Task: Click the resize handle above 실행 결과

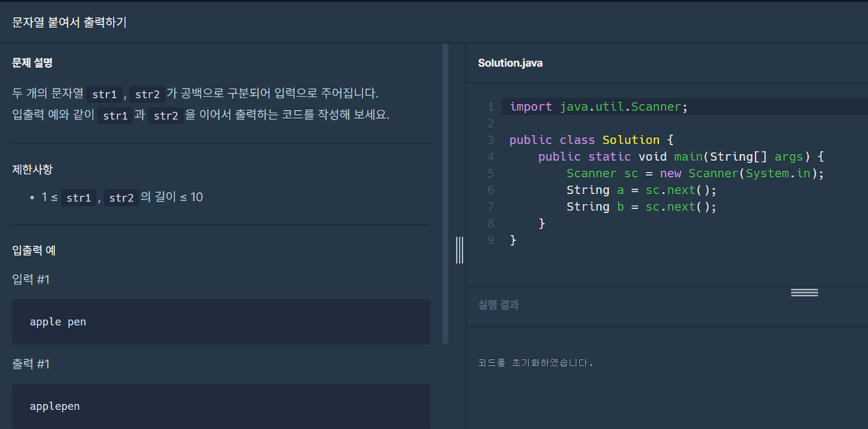Action: point(804,291)
